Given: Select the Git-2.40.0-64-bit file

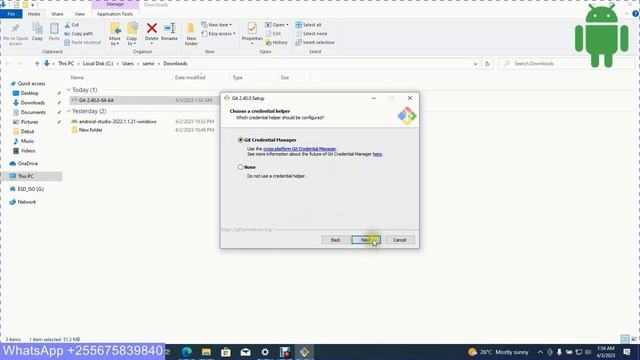Looking at the screenshot, I should [96, 100].
